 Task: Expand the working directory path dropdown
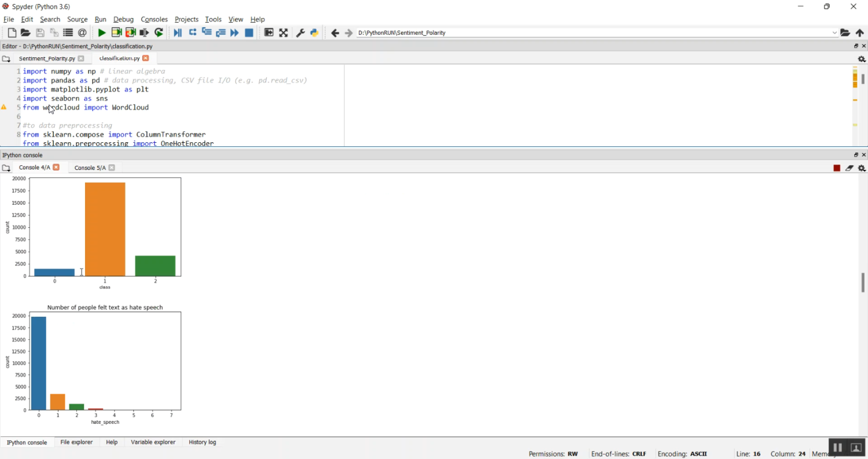tap(834, 33)
